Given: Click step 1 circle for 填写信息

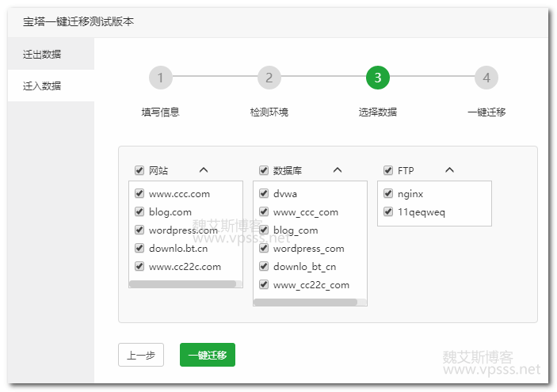Looking at the screenshot, I should (160, 78).
